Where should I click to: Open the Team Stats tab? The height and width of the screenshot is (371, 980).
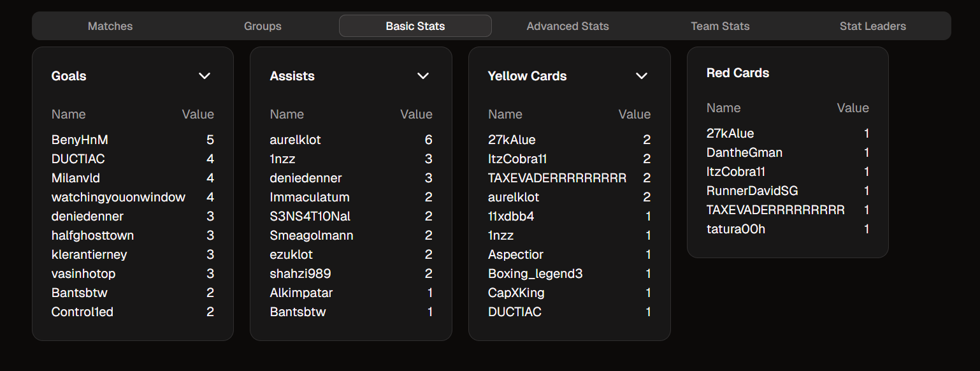[x=720, y=26]
